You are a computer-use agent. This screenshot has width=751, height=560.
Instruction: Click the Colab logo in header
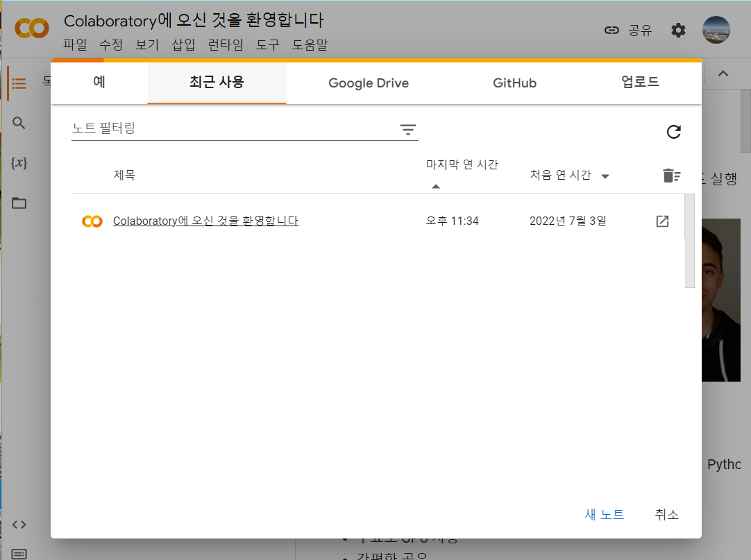click(32, 28)
